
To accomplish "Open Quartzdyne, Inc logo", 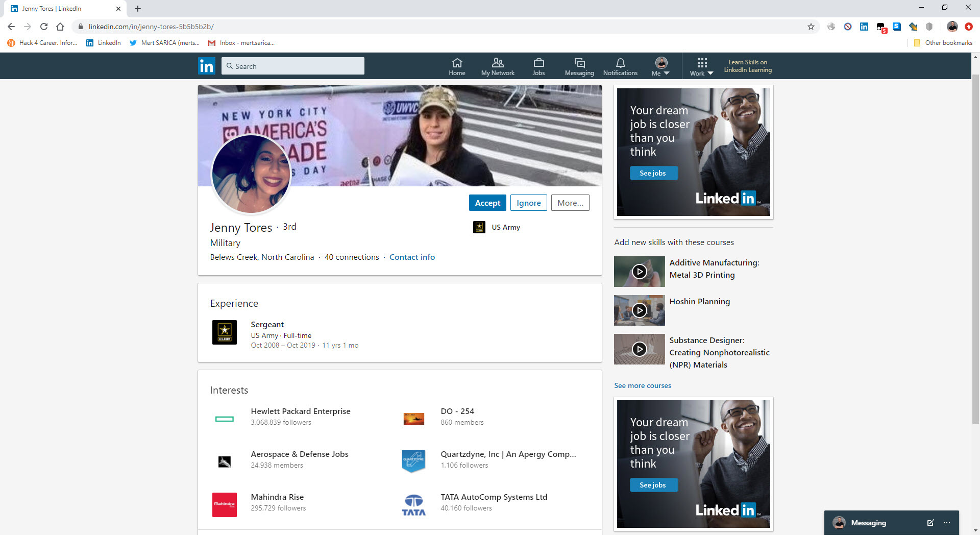I will [414, 461].
